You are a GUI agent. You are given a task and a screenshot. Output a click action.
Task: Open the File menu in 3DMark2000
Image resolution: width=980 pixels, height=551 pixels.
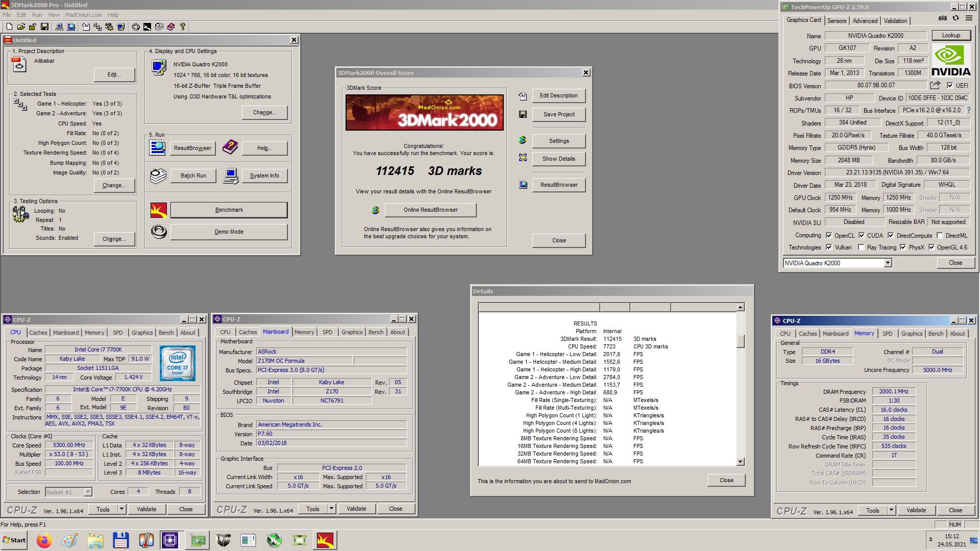(x=7, y=15)
